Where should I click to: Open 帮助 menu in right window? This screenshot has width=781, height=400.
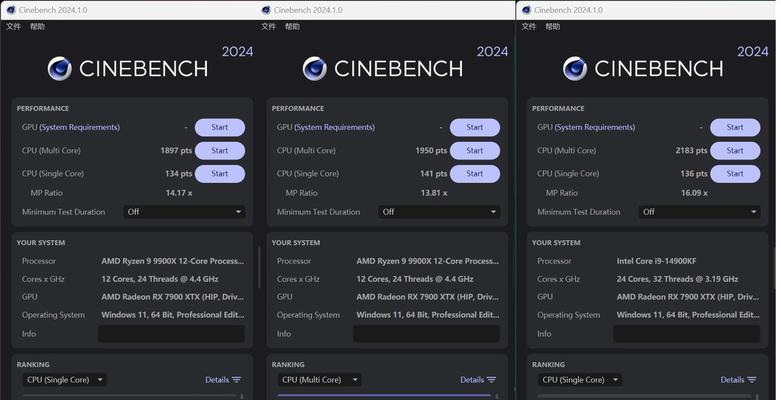(552, 26)
